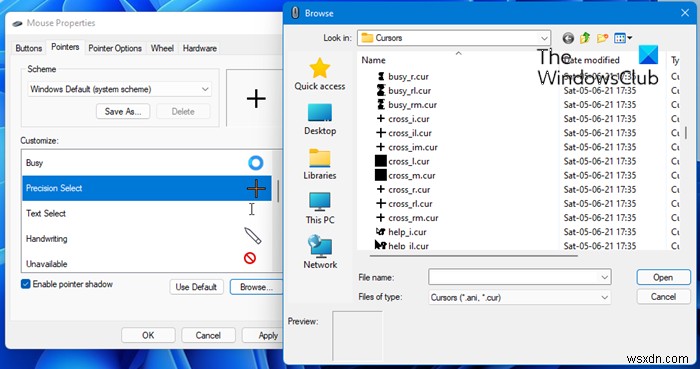700x369 pixels.
Task: Go back using the Browse toolbar arrow
Action: (x=568, y=38)
